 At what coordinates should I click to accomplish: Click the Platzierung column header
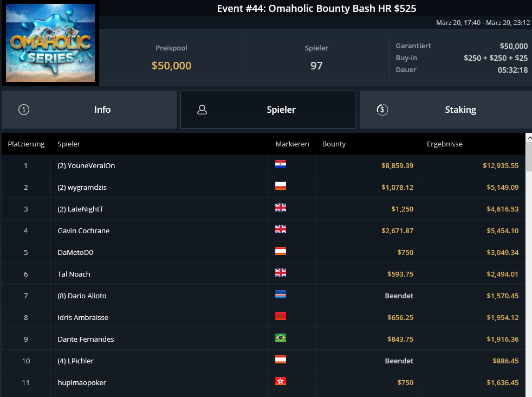coord(26,144)
